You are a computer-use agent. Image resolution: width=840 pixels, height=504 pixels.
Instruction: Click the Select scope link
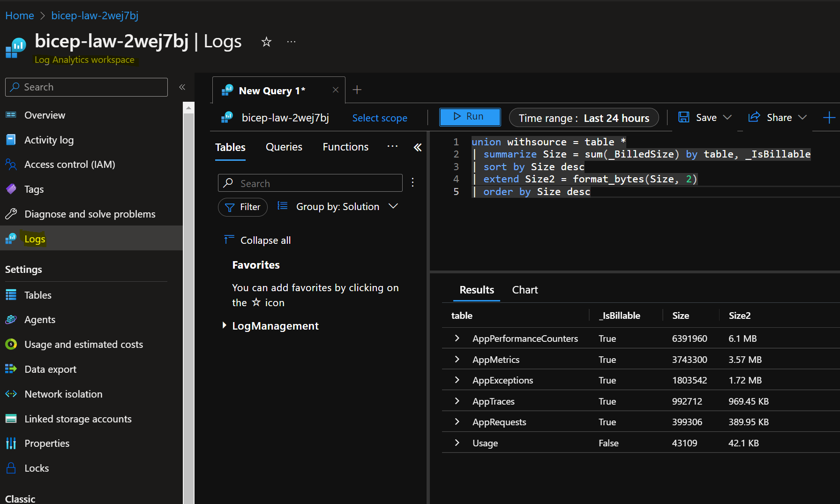click(380, 118)
